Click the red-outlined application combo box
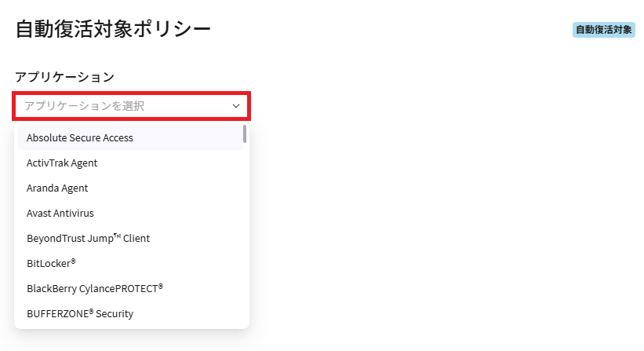The image size is (644, 351). [131, 106]
